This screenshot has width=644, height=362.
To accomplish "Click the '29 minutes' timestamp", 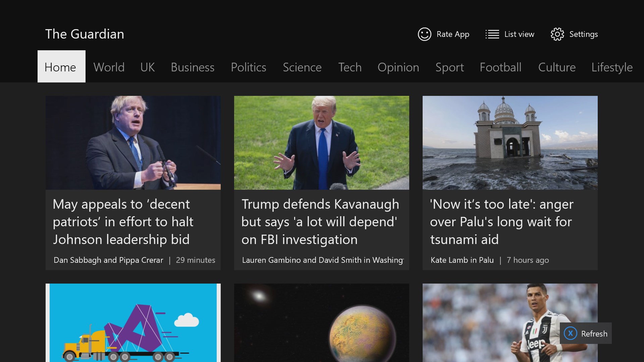I will pos(196,260).
